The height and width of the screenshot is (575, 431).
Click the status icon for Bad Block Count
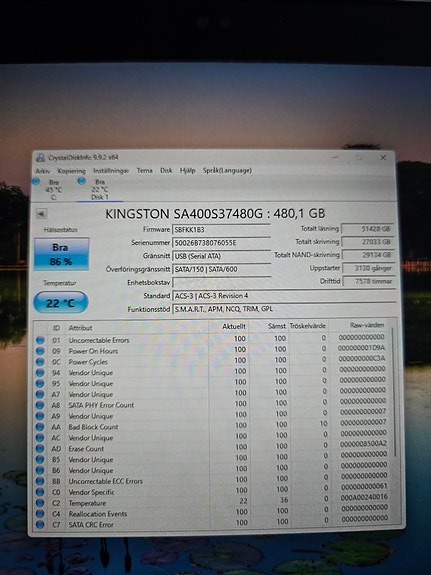click(40, 427)
